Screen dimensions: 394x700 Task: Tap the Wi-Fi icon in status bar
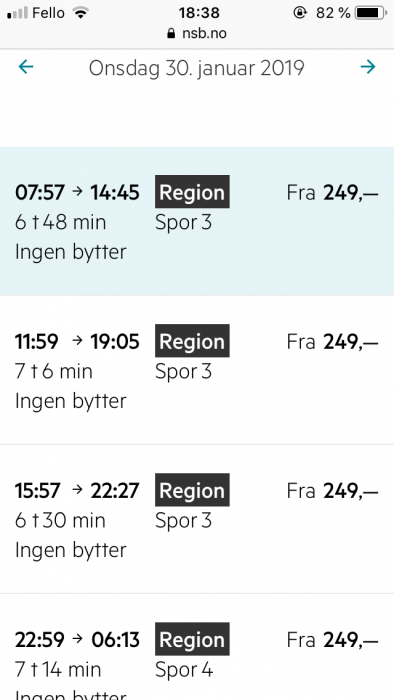coord(80,13)
